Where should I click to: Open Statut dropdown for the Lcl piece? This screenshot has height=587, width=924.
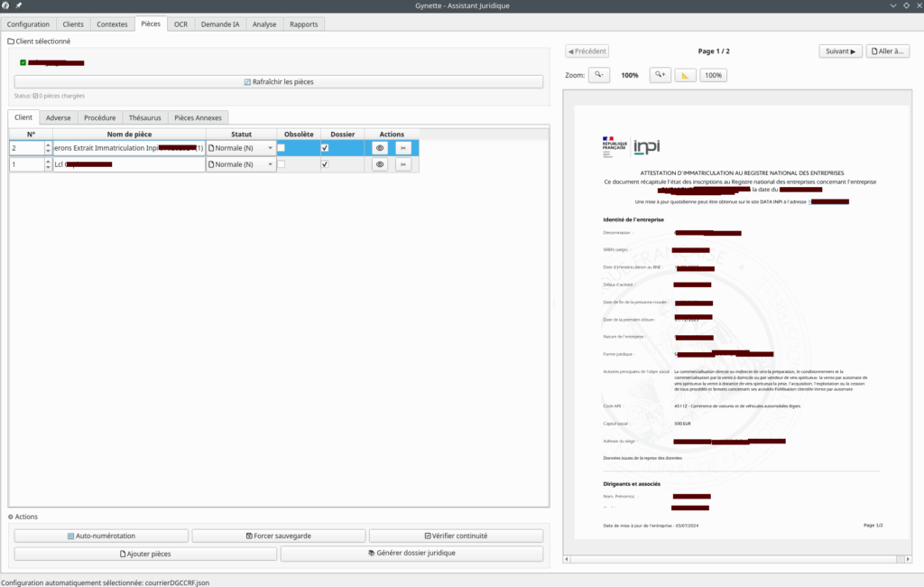pyautogui.click(x=241, y=164)
